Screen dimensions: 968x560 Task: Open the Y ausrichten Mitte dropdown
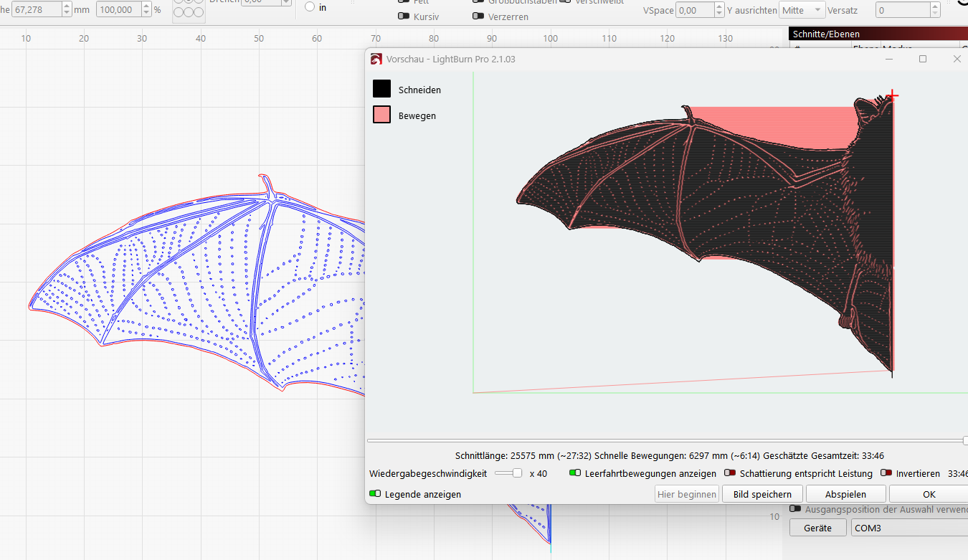click(802, 10)
